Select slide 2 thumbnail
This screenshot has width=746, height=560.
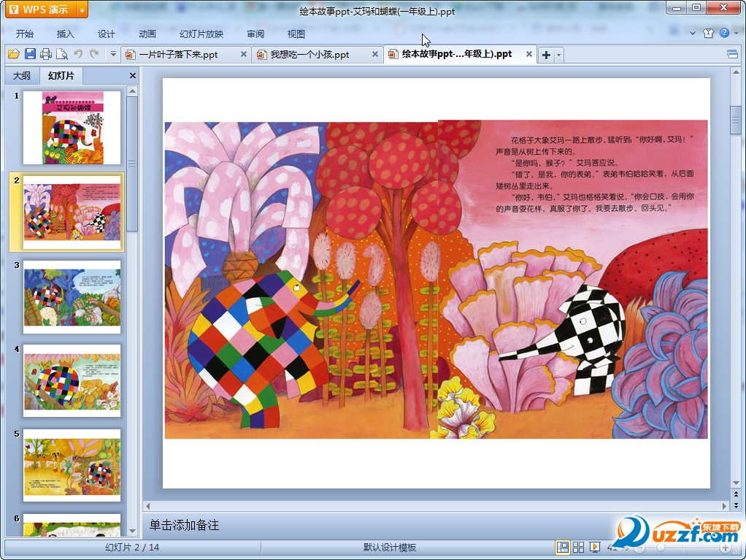tap(72, 212)
